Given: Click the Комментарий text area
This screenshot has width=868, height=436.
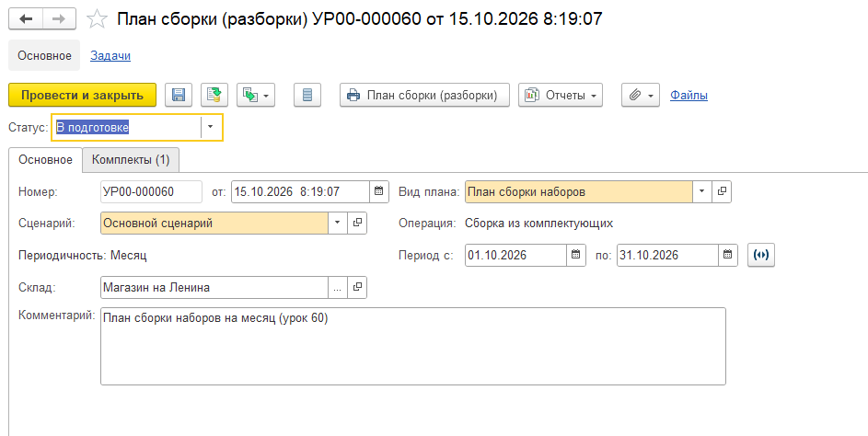Looking at the screenshot, I should click(413, 347).
